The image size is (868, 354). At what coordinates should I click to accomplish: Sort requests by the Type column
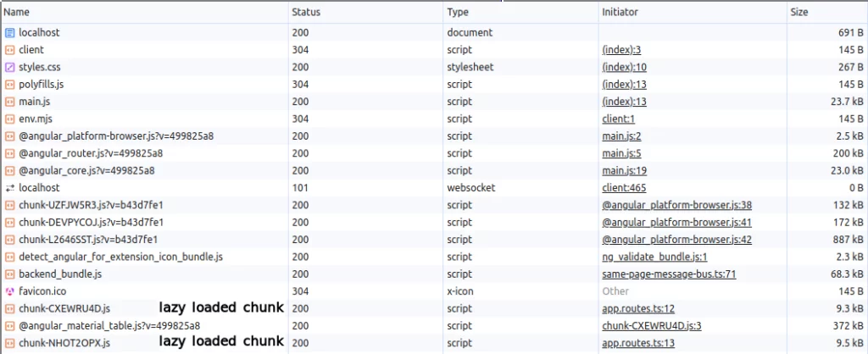coord(459,13)
